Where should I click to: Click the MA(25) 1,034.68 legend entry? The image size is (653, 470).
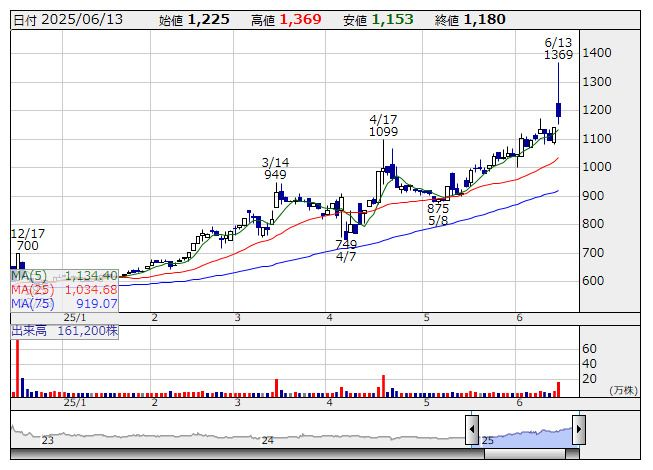(x=65, y=289)
